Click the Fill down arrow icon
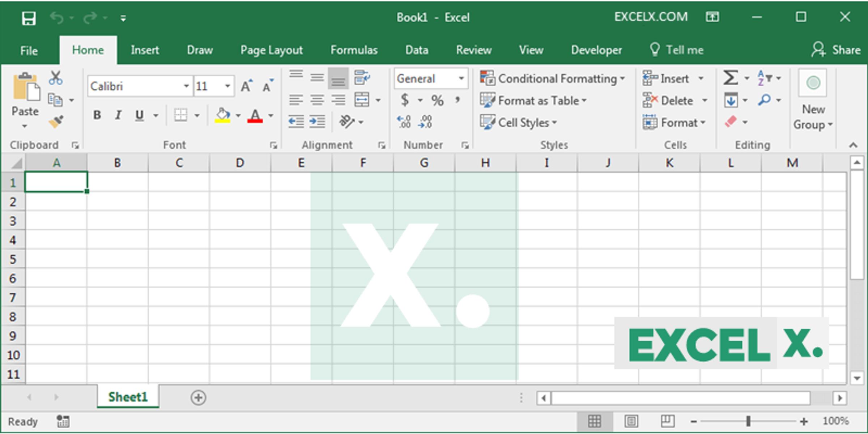 [x=731, y=100]
